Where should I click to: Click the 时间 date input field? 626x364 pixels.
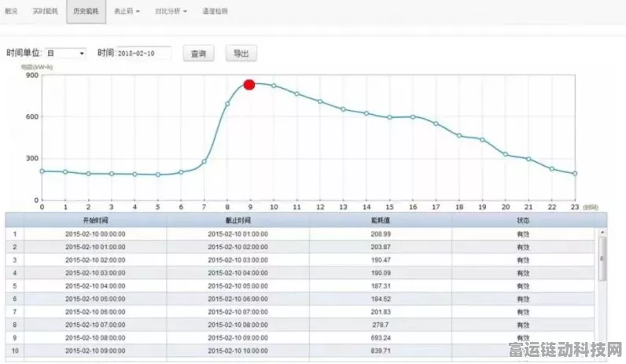click(144, 53)
